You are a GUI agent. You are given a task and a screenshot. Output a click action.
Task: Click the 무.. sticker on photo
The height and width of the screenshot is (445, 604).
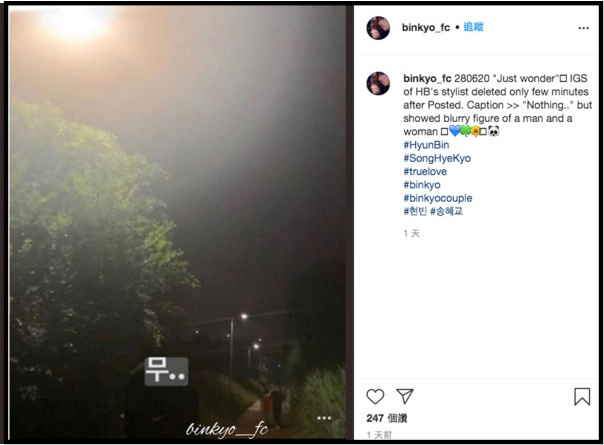tap(166, 371)
